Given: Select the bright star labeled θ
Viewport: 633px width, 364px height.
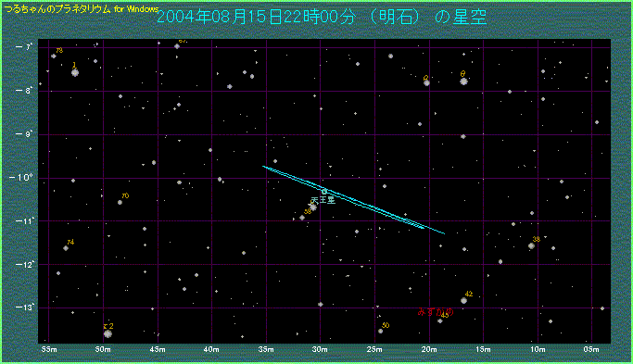Looking at the screenshot, I should pos(463,82).
